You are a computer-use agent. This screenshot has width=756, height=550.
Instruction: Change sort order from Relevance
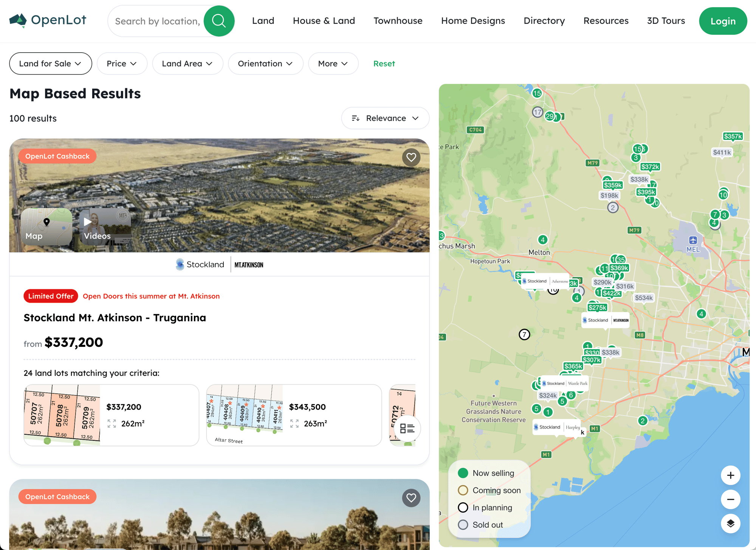click(385, 118)
